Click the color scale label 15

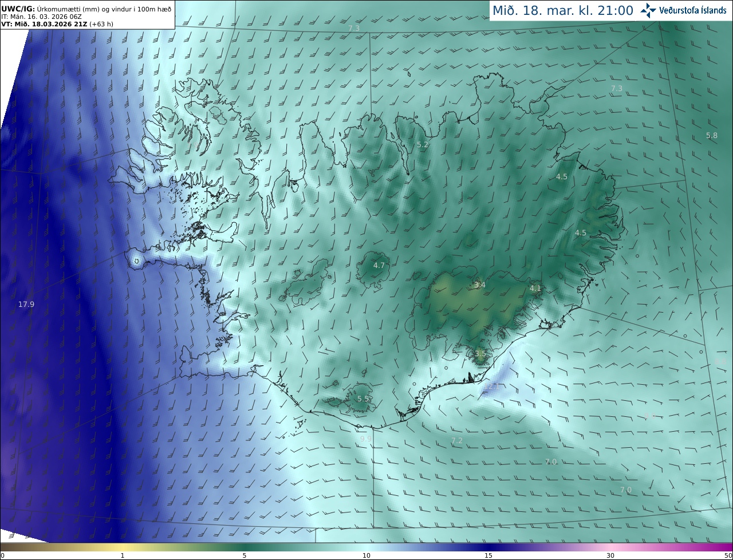[x=488, y=556]
